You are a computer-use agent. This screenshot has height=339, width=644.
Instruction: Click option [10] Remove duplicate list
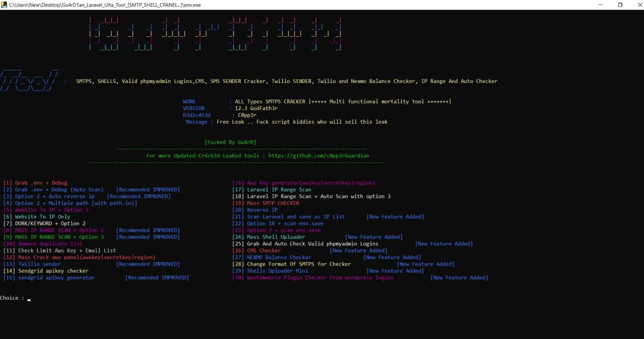click(x=43, y=244)
